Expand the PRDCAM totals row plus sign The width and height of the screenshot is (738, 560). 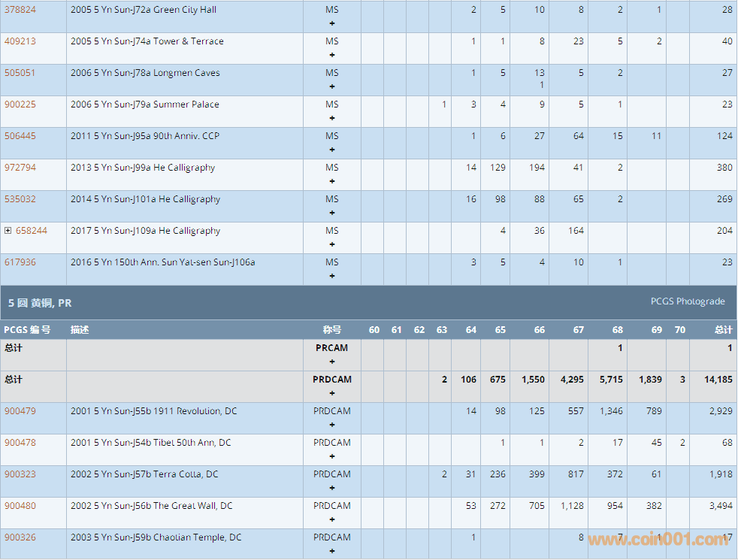332,393
